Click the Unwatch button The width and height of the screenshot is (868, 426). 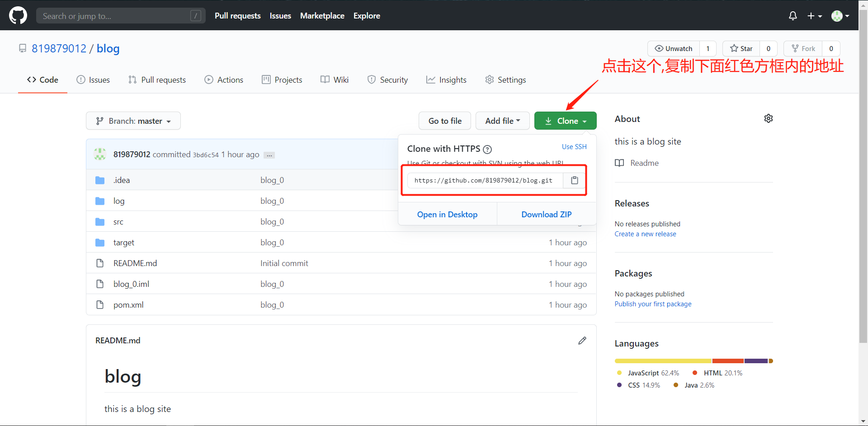pos(674,48)
